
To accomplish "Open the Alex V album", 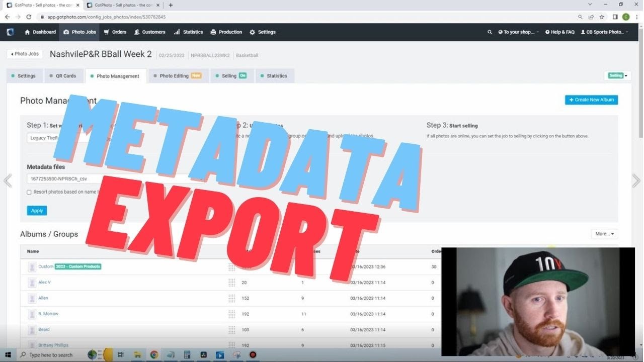I will tap(44, 282).
